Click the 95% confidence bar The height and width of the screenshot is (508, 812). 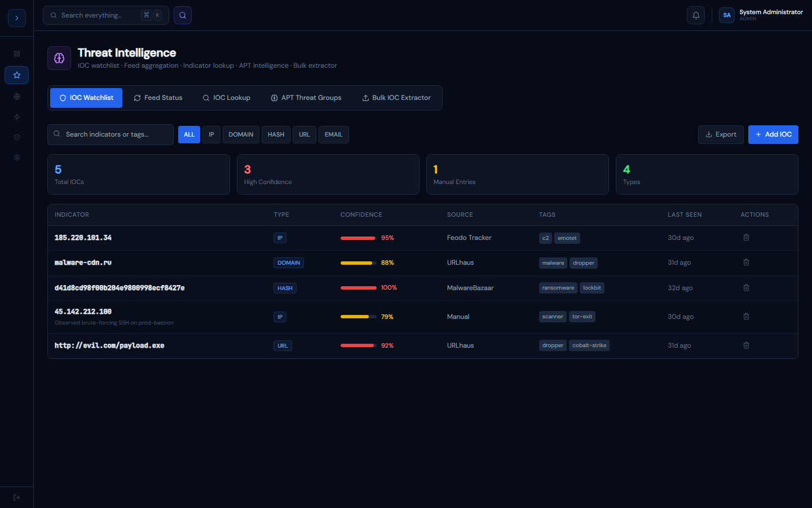coord(359,238)
